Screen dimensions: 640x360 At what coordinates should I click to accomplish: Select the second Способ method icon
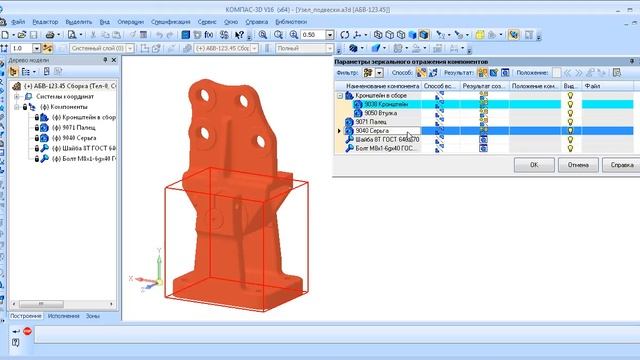(x=433, y=73)
